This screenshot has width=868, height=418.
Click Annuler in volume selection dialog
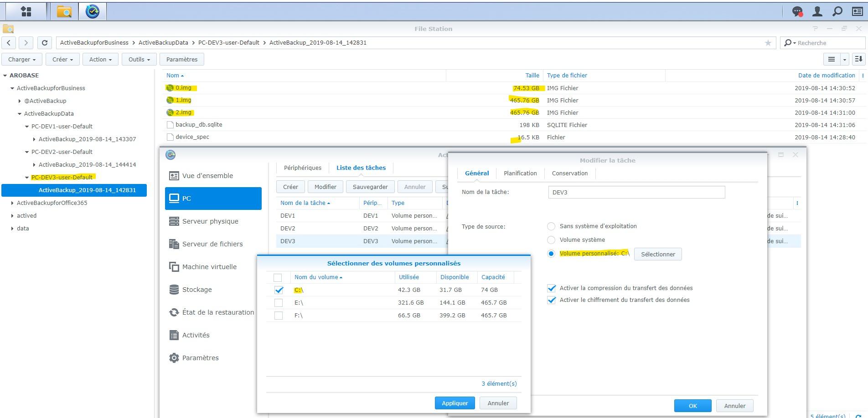pos(498,403)
